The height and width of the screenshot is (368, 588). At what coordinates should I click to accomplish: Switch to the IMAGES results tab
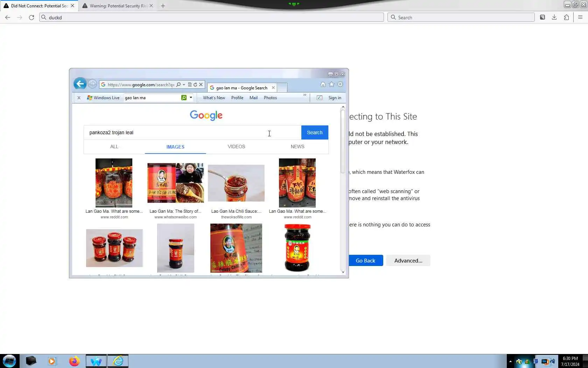[x=175, y=147]
